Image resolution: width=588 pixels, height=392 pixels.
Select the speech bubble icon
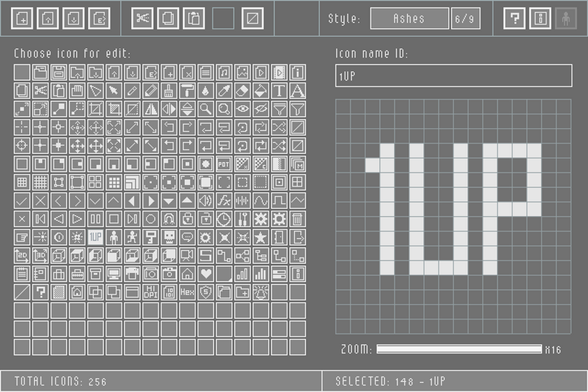point(187,237)
